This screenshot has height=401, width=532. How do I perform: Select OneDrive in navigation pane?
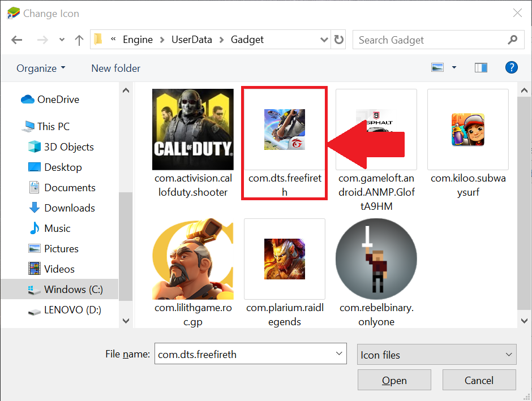[50, 100]
